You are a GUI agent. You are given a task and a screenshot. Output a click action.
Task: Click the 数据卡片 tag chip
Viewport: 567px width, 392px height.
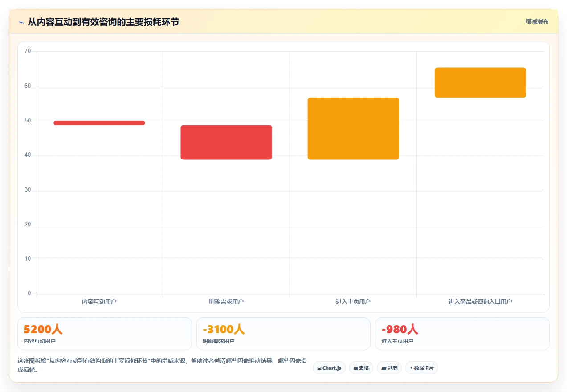click(x=422, y=368)
